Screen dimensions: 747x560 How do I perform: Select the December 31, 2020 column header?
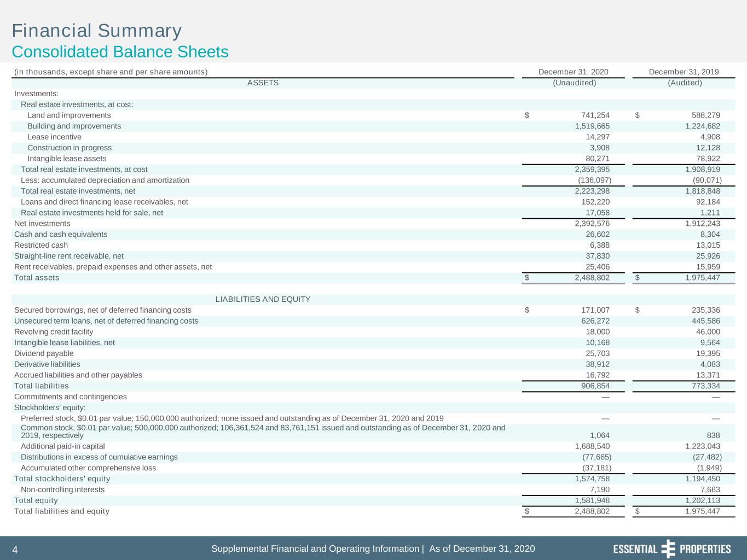574,72
